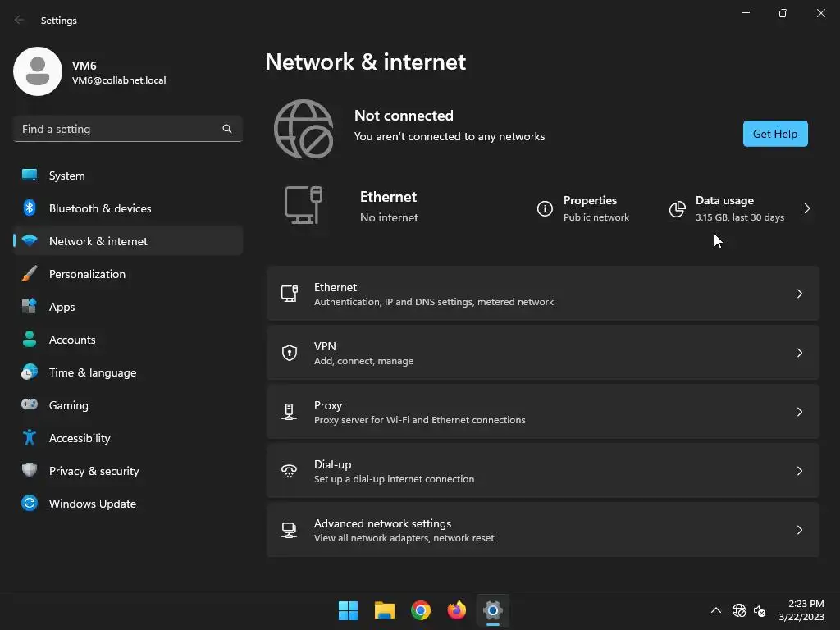Image resolution: width=840 pixels, height=630 pixels.
Task: Click the Advanced network settings icon
Action: [x=290, y=530]
